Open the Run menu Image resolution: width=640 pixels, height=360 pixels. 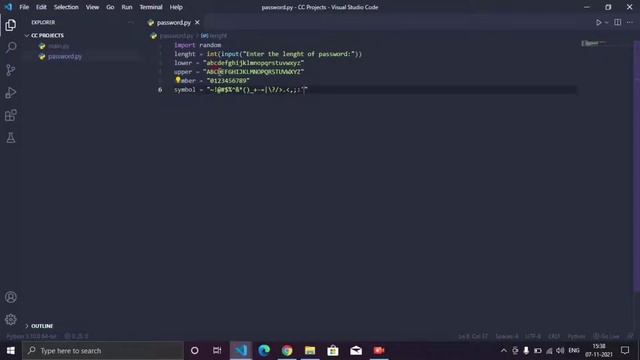127,7
